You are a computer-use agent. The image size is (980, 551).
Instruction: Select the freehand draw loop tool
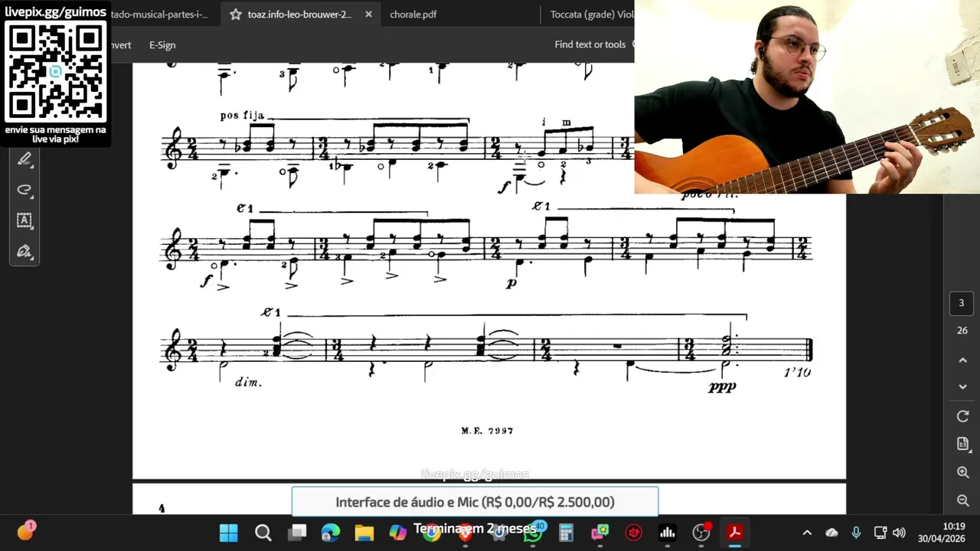24,190
